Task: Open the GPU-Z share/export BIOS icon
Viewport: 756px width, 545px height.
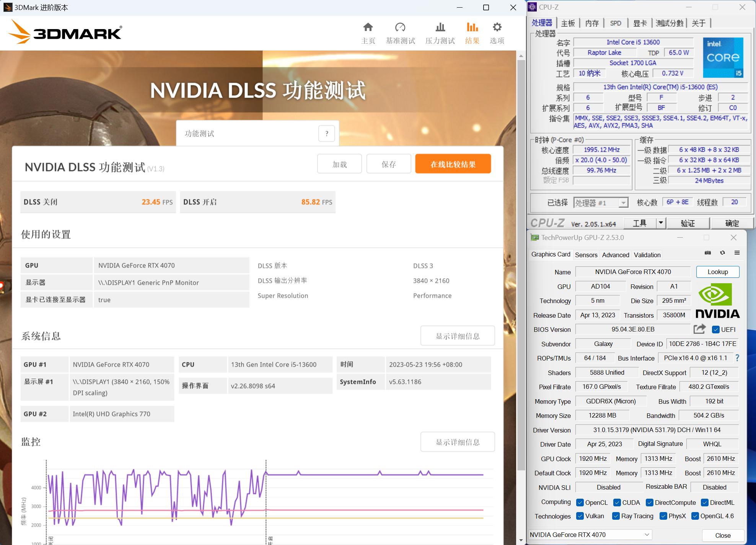Action: tap(699, 329)
